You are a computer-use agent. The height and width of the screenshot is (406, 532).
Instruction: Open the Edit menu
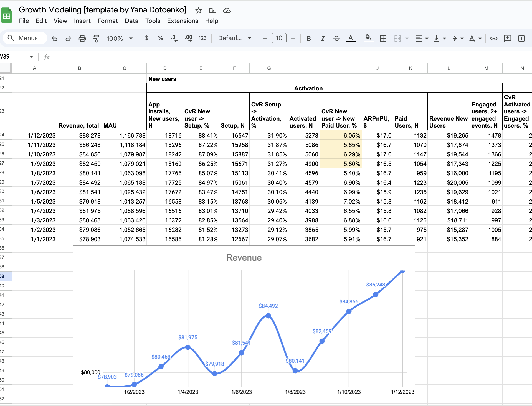click(x=41, y=21)
